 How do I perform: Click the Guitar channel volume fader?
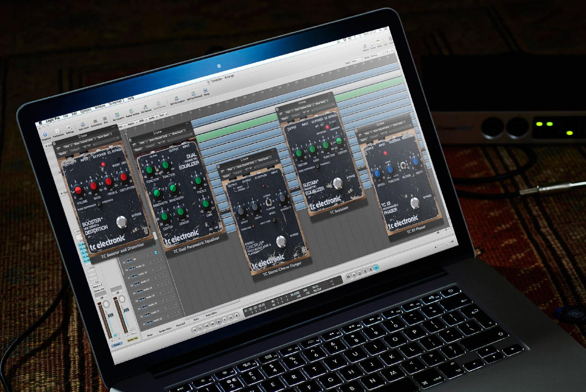[x=111, y=315]
